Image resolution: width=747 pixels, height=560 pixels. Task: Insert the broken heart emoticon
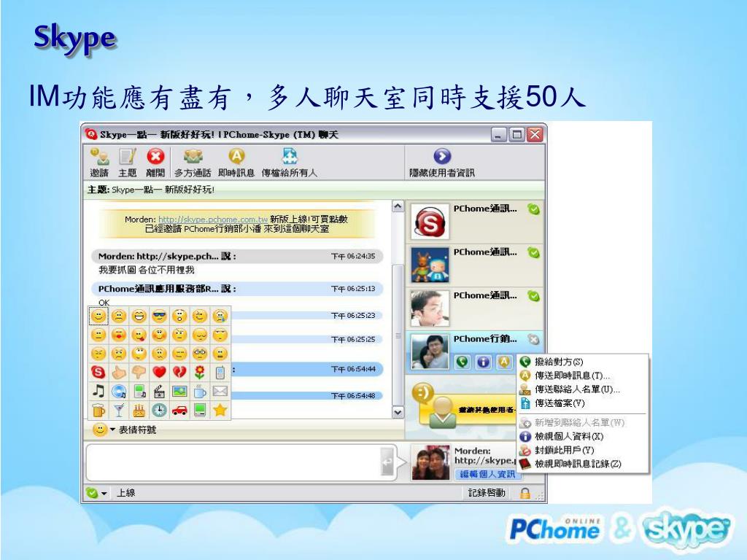tap(179, 373)
